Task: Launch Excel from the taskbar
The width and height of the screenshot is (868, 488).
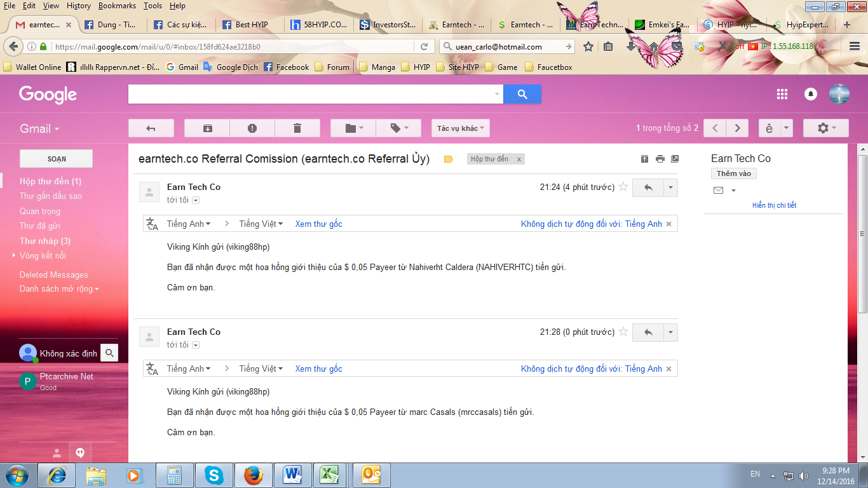Action: pyautogui.click(x=330, y=475)
